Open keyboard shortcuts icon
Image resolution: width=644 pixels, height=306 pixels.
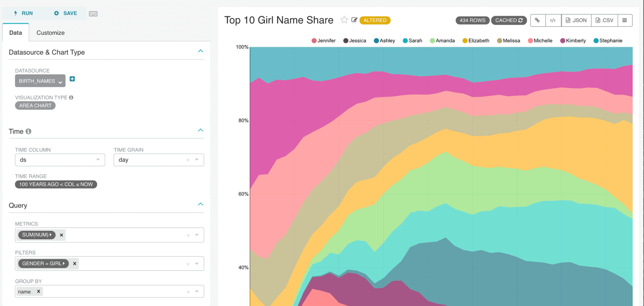(93, 14)
